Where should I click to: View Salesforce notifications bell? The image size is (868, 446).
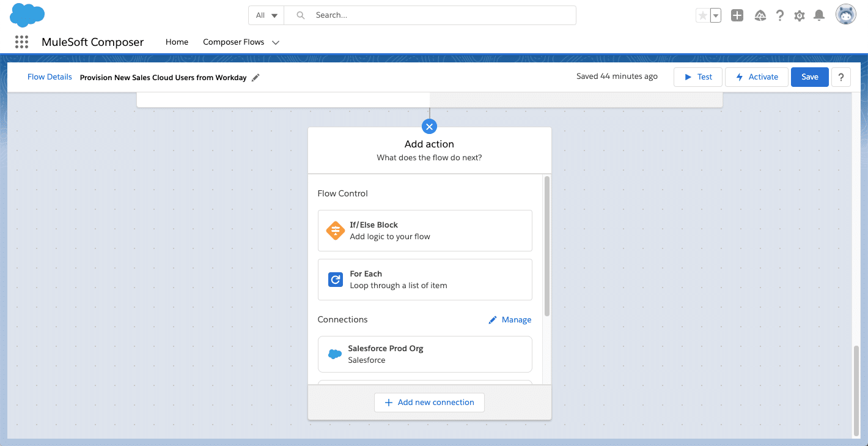pos(819,15)
